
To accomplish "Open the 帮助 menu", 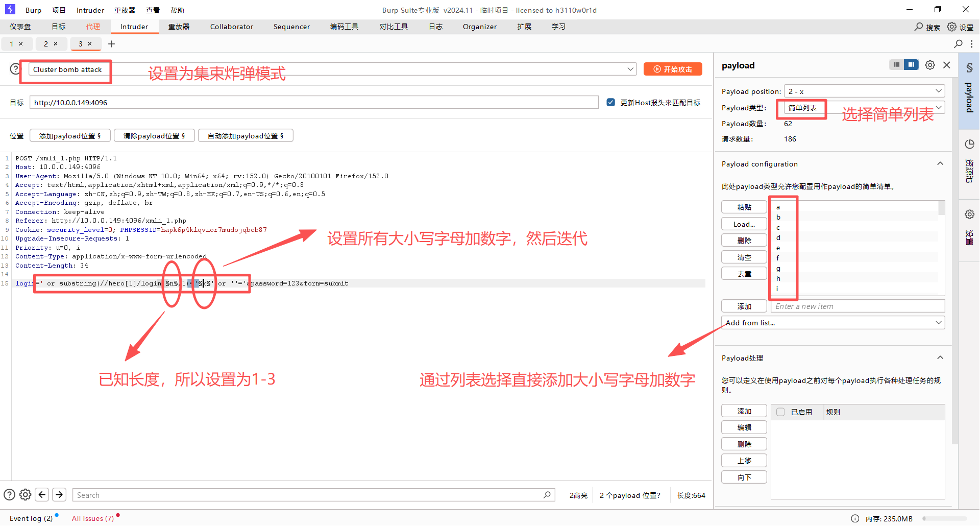I will (x=177, y=10).
